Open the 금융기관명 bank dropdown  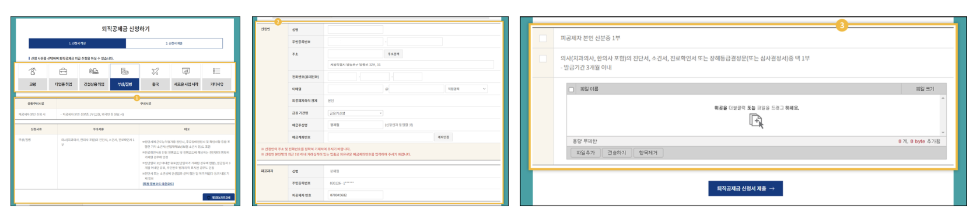coord(355,113)
